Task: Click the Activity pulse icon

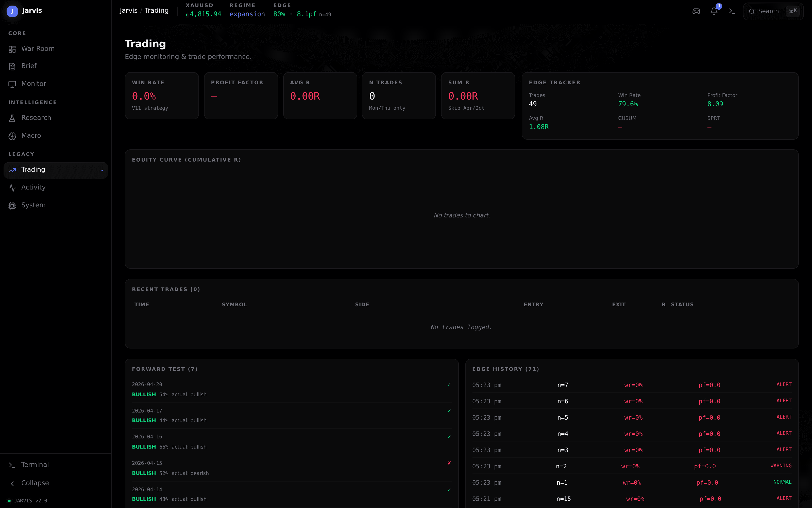Action: point(12,188)
